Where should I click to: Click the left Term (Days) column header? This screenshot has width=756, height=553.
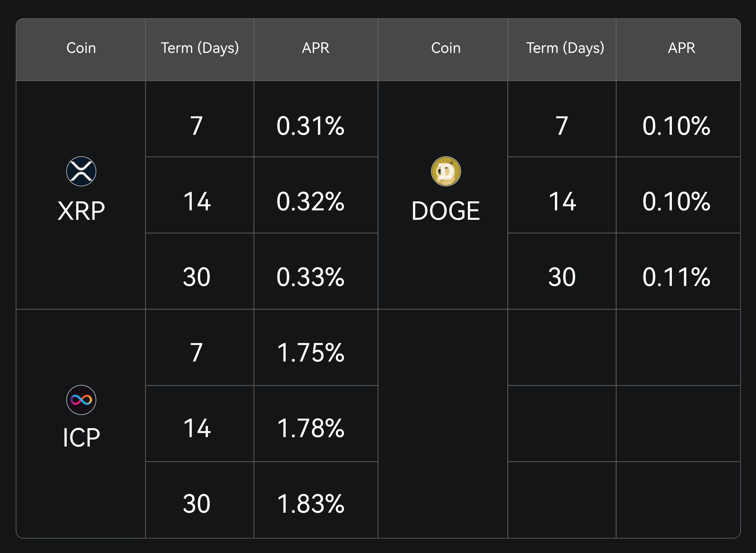tap(199, 48)
